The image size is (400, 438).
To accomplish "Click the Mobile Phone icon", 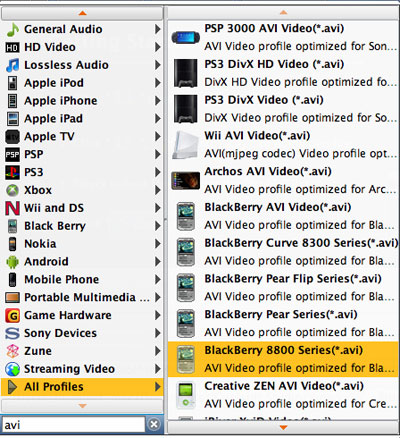I will 12,280.
